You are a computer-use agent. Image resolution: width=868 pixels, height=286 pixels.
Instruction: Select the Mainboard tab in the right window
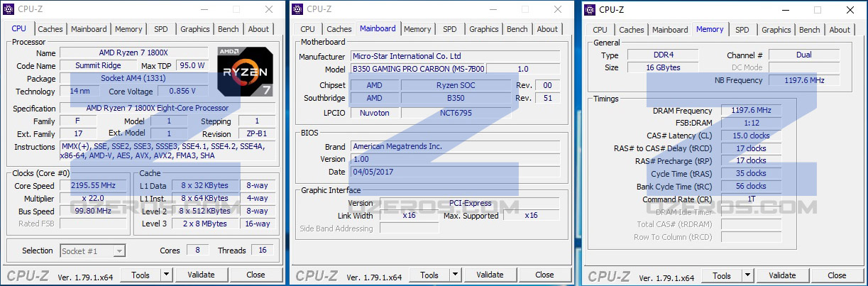point(670,30)
